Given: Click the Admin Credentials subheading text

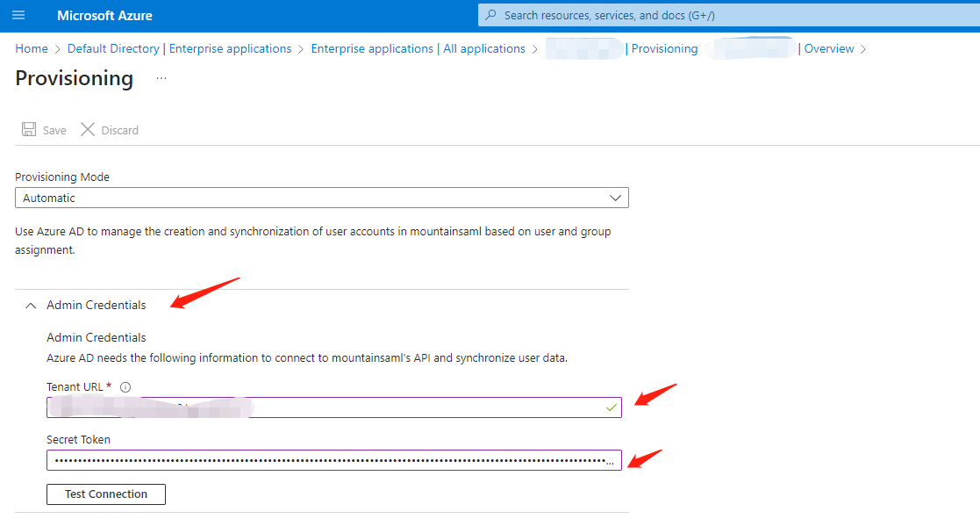Looking at the screenshot, I should click(x=97, y=338).
